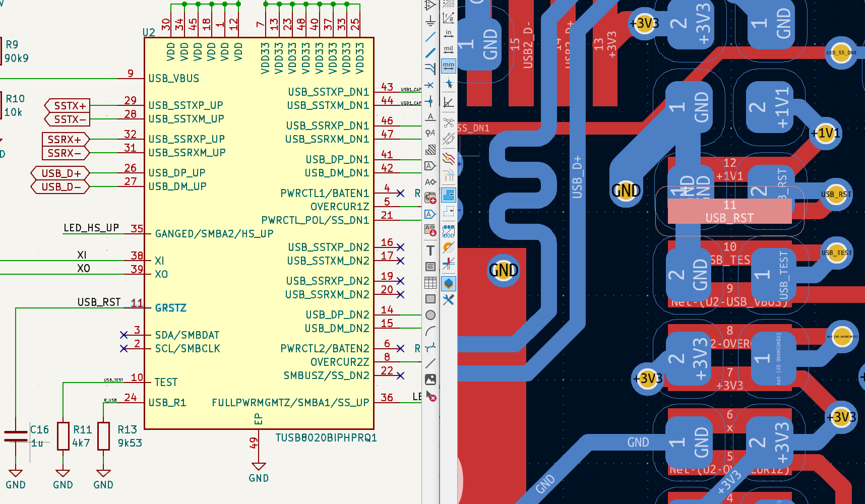This screenshot has width=865, height=504.
Task: Activate the Draw Rectangle tool
Action: tap(430, 299)
